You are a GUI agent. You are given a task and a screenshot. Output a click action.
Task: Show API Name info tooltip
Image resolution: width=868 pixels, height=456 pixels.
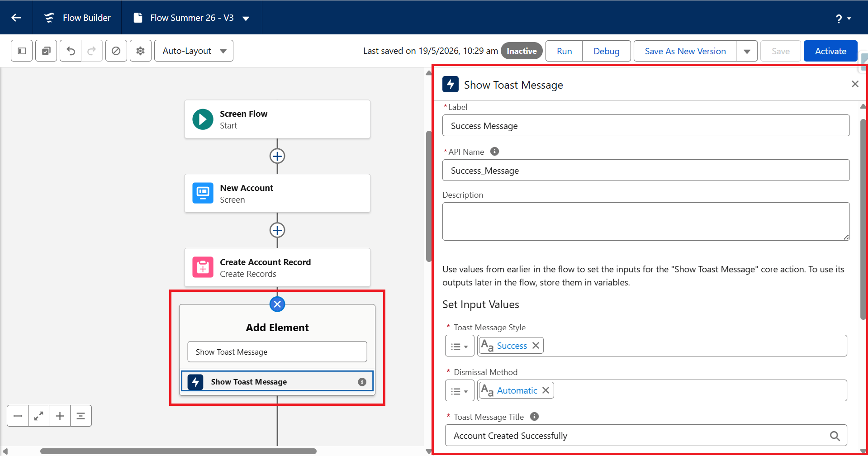click(495, 152)
